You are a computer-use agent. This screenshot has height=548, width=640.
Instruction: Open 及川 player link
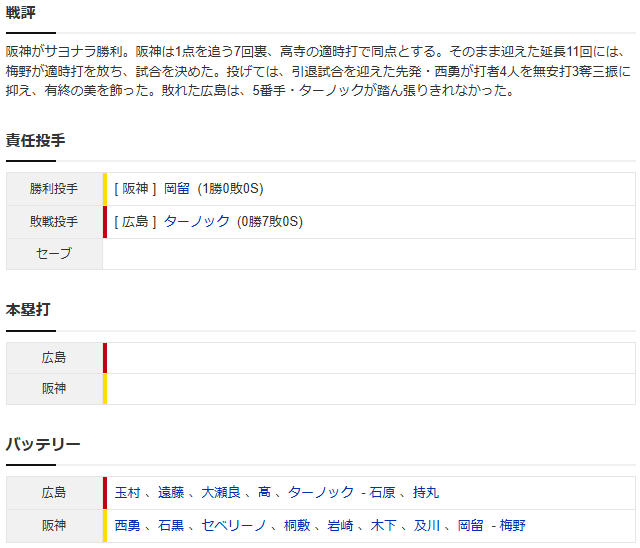point(427,526)
